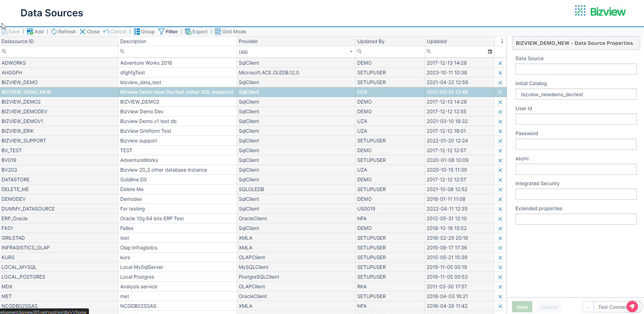Export the data sources grid

[x=196, y=32]
